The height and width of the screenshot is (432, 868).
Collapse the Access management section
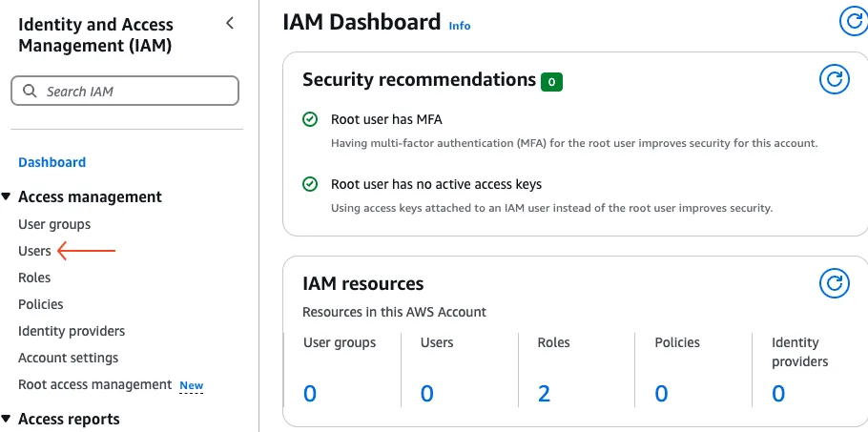pos(6,196)
